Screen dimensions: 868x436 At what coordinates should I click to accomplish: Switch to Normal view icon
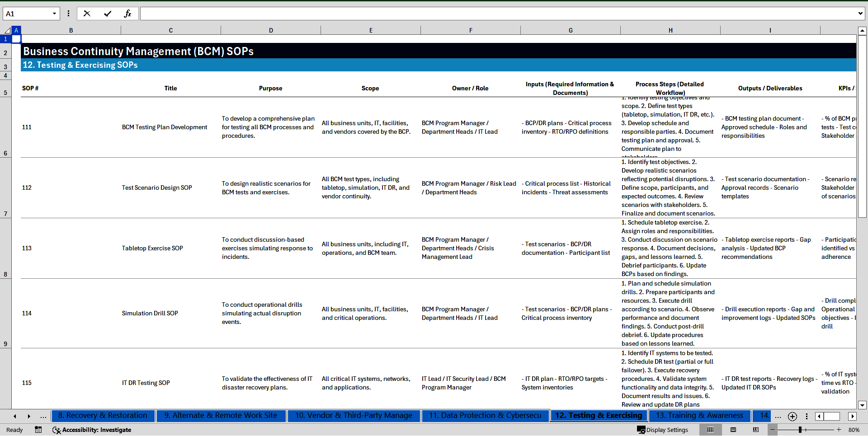(x=710, y=430)
